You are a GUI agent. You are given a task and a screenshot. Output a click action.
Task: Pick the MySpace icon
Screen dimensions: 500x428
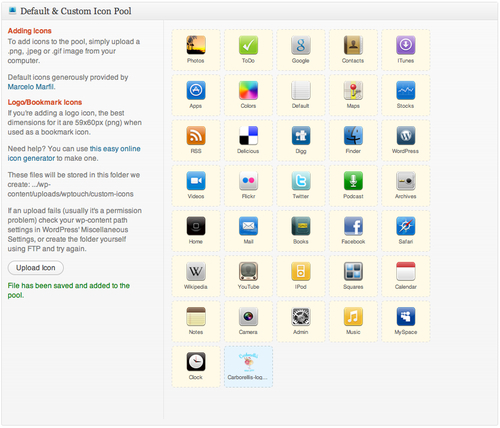point(406,317)
